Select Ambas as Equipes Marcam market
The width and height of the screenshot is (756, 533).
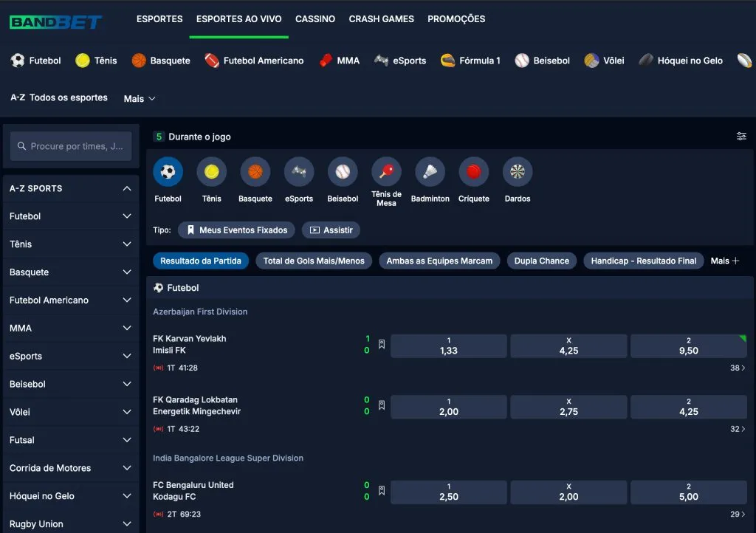point(439,261)
